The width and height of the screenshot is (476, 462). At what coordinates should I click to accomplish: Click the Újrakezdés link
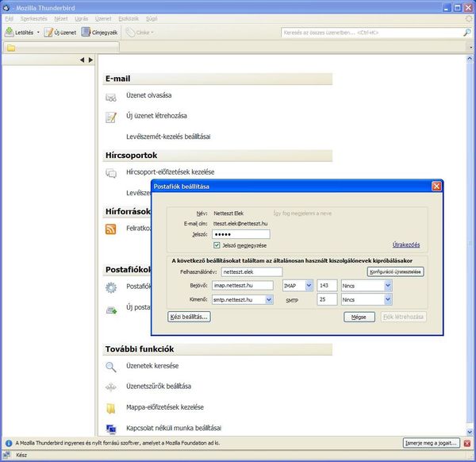405,244
